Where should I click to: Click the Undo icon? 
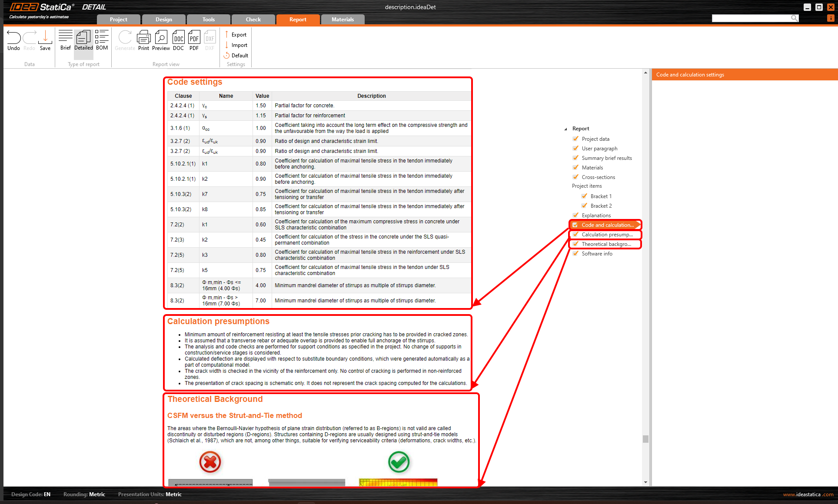point(13,38)
